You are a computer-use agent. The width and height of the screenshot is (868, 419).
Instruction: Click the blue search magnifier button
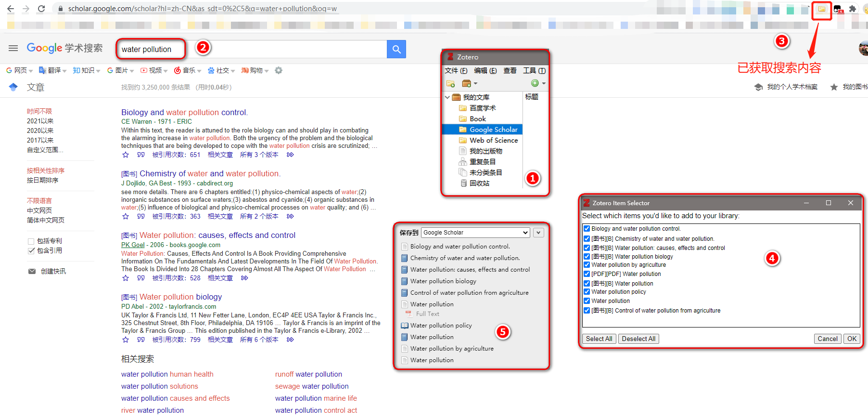(396, 49)
